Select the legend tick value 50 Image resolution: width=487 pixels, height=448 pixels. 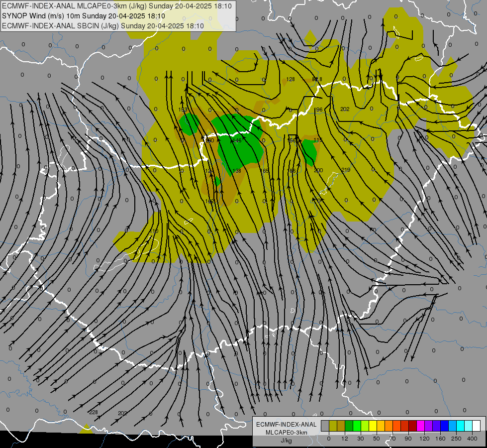pyautogui.click(x=377, y=439)
